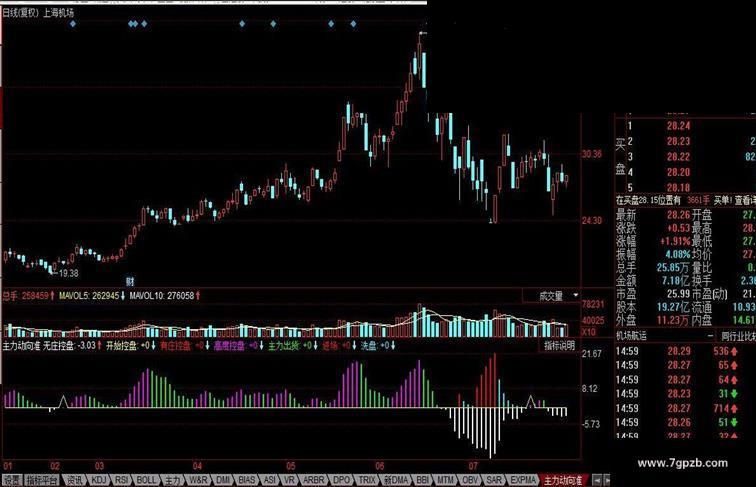Click the rightmost blue diamond info marker
This screenshot has width=756, height=487.
click(353, 24)
